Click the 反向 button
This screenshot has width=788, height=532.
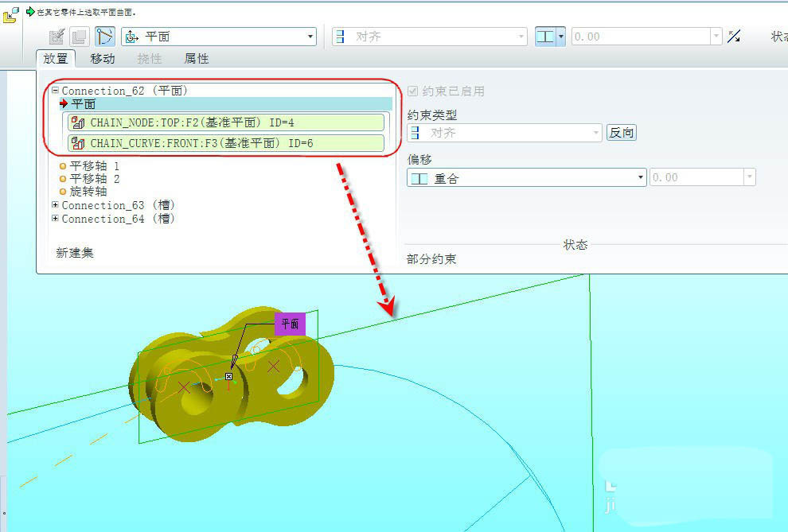[x=622, y=133]
